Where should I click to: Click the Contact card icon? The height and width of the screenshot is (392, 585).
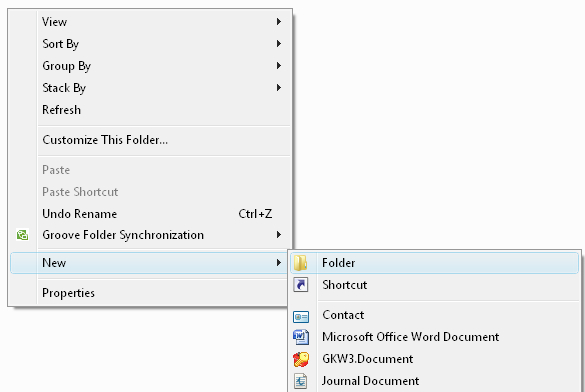point(301,317)
